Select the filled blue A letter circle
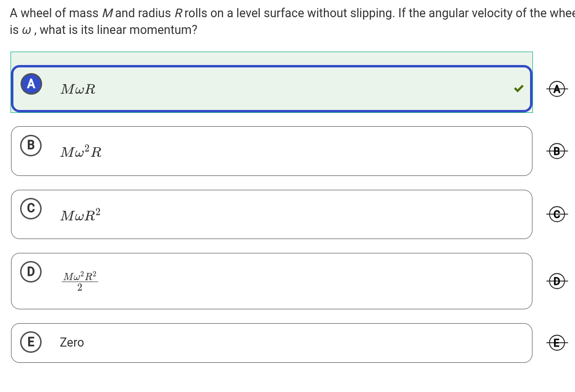The image size is (575, 392). tap(31, 84)
